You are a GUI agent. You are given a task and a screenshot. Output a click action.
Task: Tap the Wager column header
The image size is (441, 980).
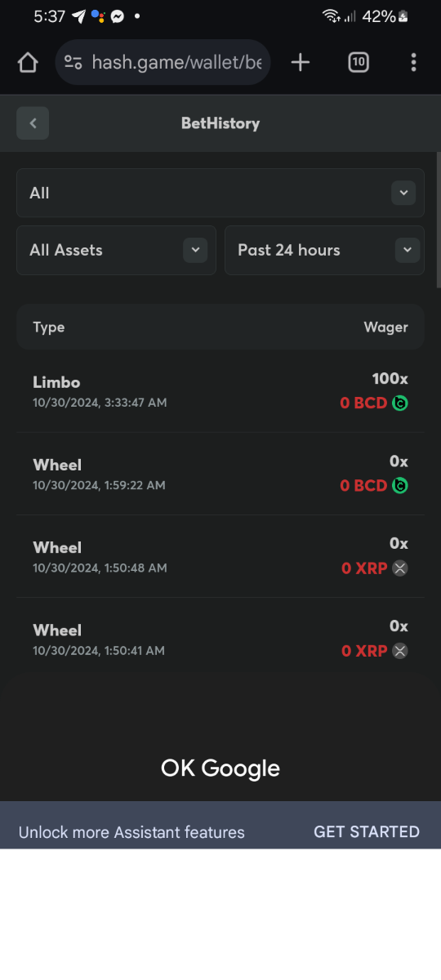[385, 327]
